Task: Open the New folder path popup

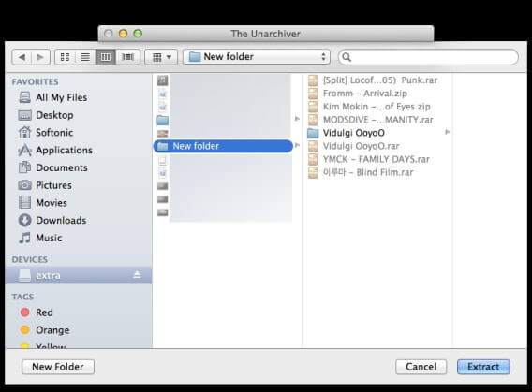Action: click(x=257, y=56)
